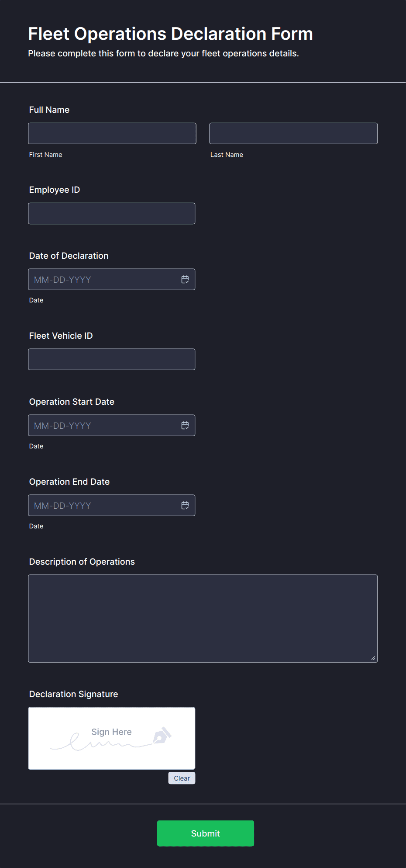Focus the Fleet Vehicle ID field

112,359
